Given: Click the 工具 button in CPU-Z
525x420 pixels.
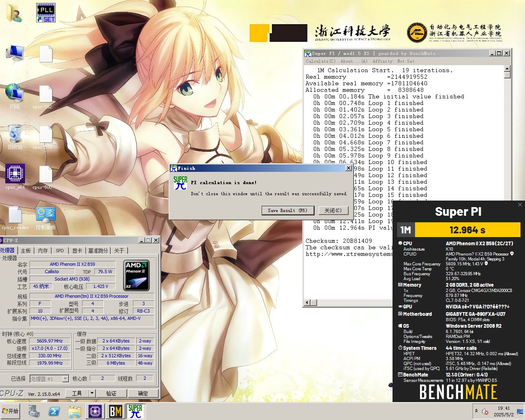Looking at the screenshot, I should pos(77,393).
